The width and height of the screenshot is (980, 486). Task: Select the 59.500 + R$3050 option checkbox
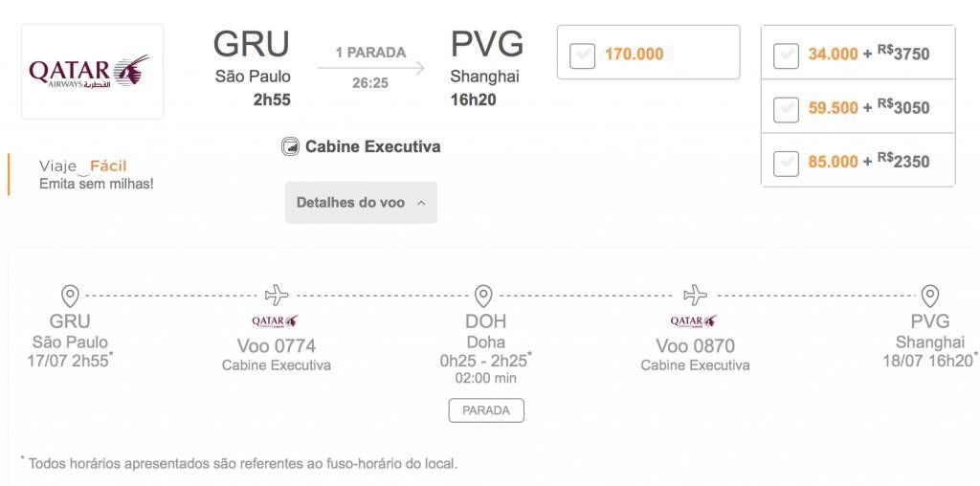[787, 109]
